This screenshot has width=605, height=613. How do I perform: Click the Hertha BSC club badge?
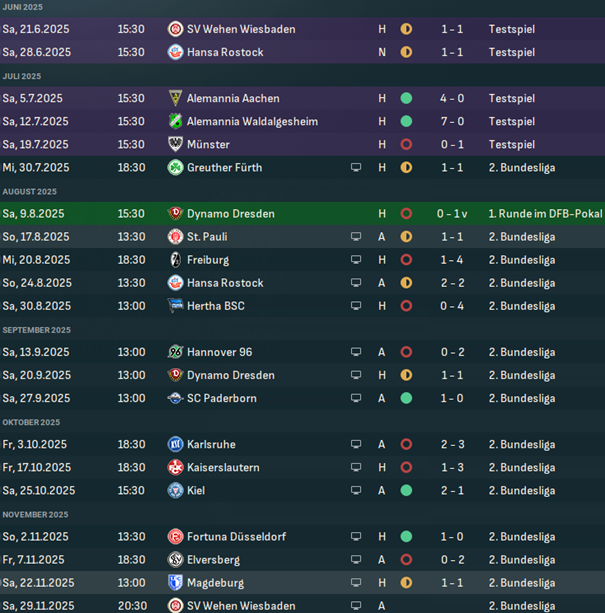176,306
